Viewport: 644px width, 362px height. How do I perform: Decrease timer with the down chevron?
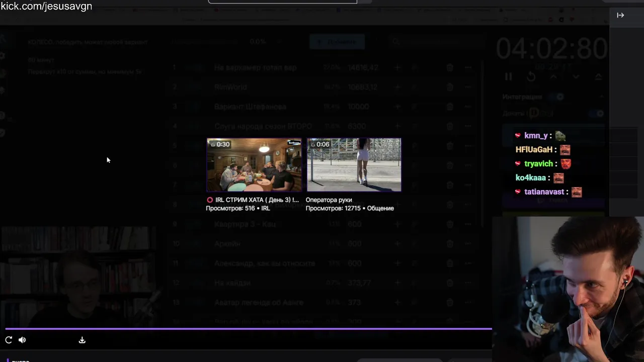(576, 77)
